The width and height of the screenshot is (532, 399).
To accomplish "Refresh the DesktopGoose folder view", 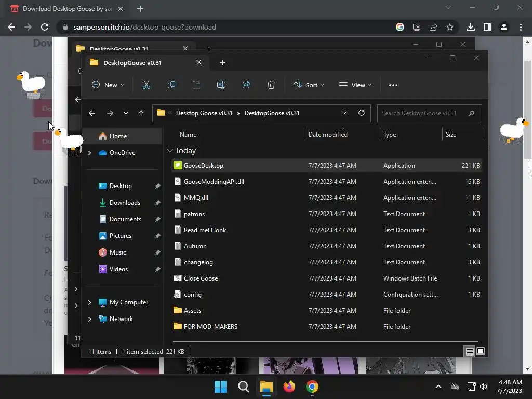I will coord(362,113).
